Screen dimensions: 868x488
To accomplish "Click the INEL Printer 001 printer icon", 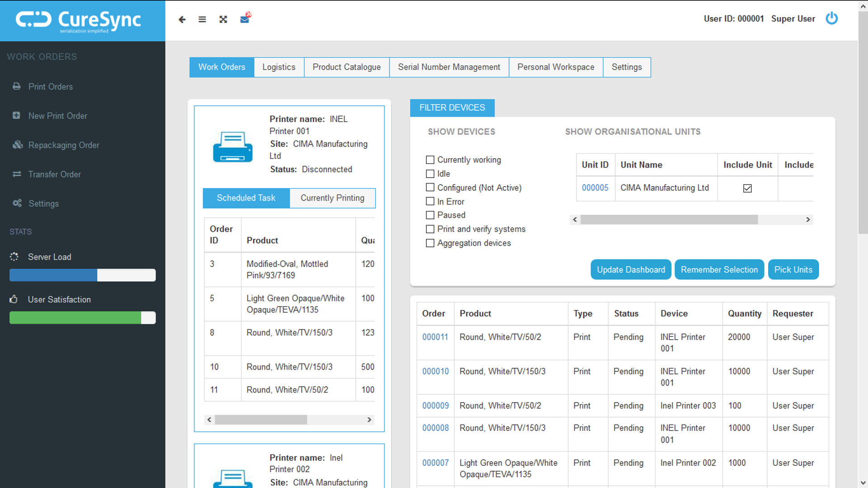I will (232, 147).
